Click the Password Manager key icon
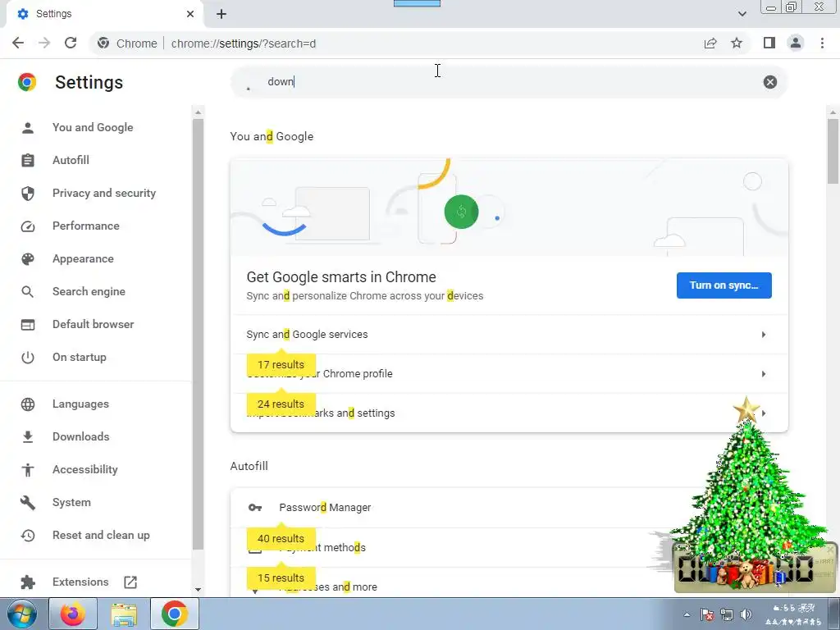The height and width of the screenshot is (630, 840). pyautogui.click(x=255, y=507)
